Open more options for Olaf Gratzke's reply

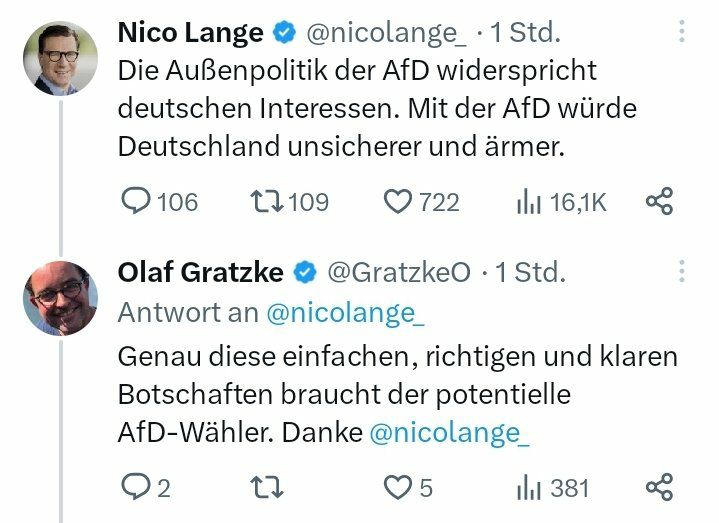(682, 272)
